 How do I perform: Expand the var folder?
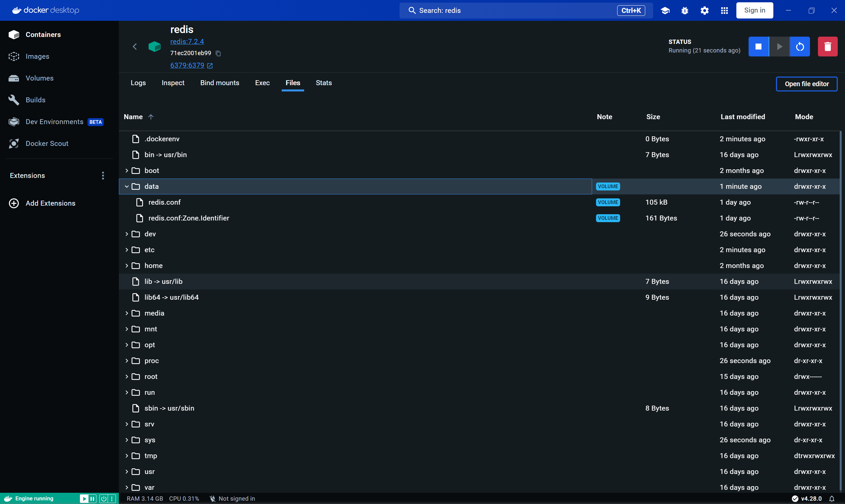[x=127, y=487]
